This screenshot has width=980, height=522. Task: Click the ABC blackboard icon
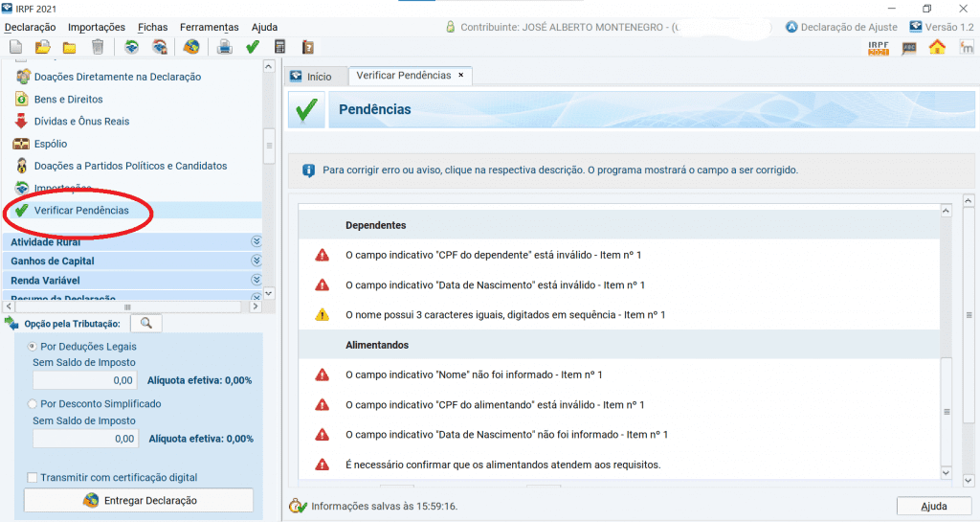[909, 48]
